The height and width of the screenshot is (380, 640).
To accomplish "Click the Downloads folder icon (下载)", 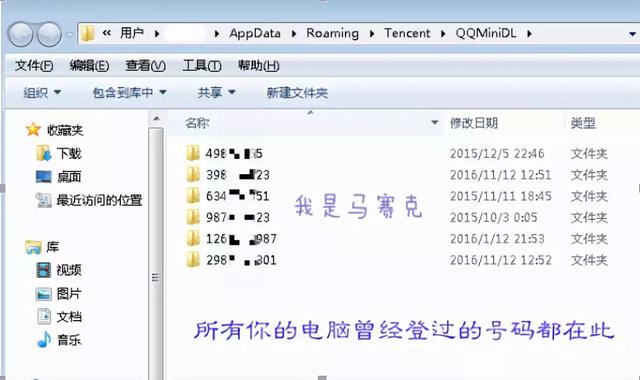I will tap(44, 153).
